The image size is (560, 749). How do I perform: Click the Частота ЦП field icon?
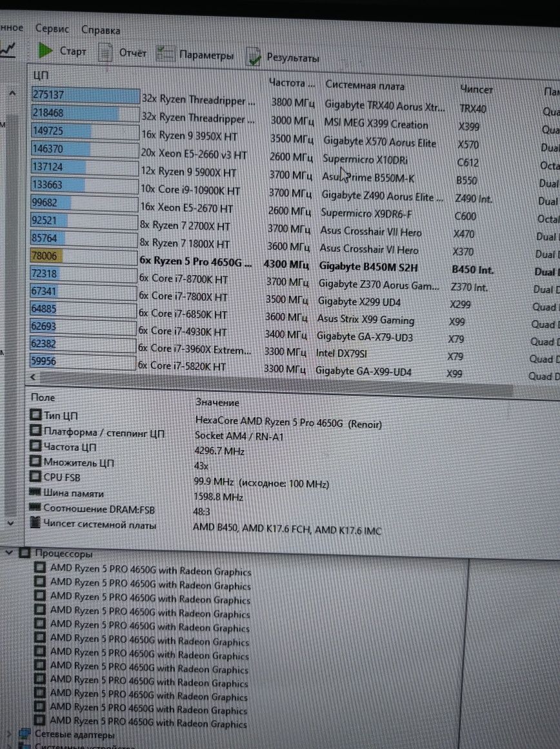click(x=35, y=445)
